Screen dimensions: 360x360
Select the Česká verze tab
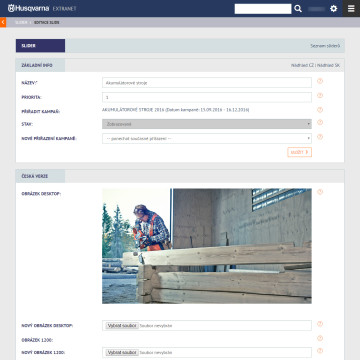point(40,176)
